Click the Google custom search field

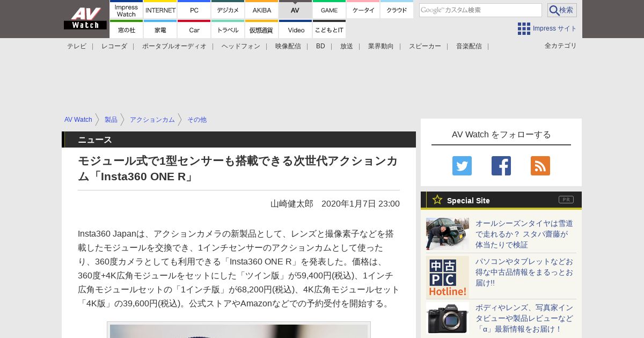pos(480,10)
